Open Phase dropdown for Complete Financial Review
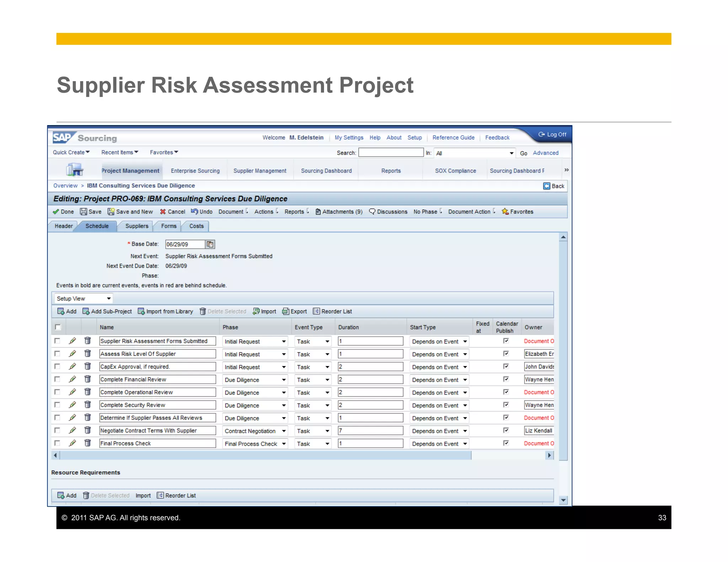This screenshot has width=728, height=562. click(x=255, y=380)
